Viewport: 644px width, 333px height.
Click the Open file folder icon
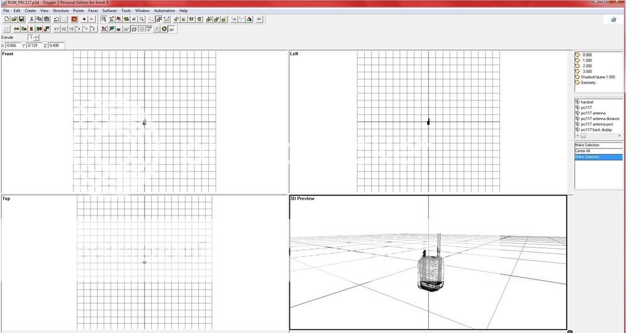(x=14, y=19)
